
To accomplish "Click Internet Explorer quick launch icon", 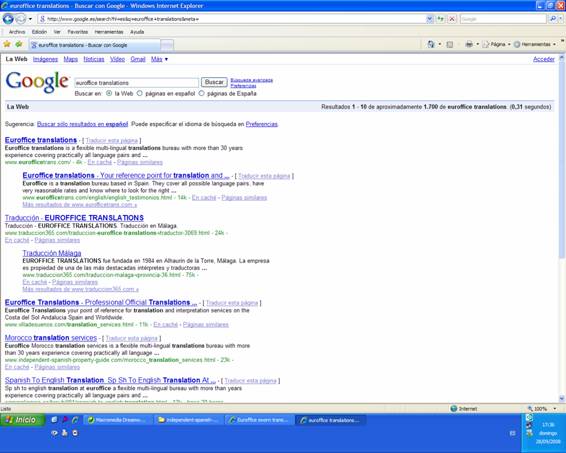I will [x=75, y=420].
